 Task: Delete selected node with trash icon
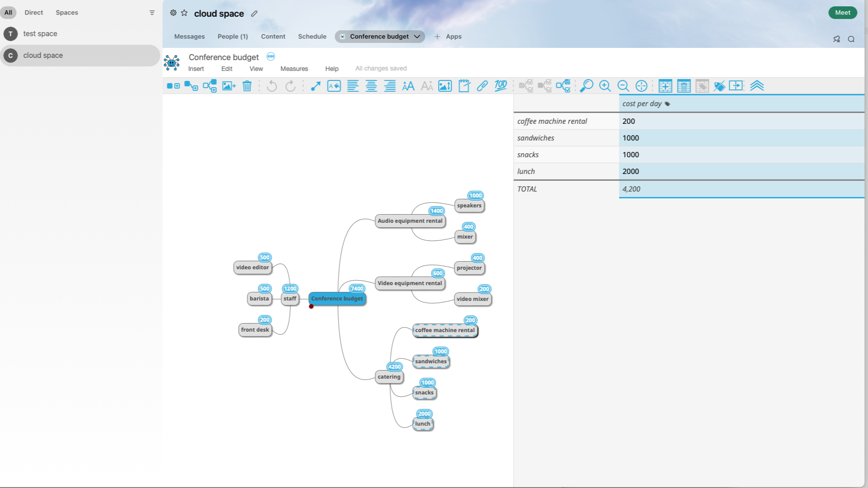(x=247, y=86)
